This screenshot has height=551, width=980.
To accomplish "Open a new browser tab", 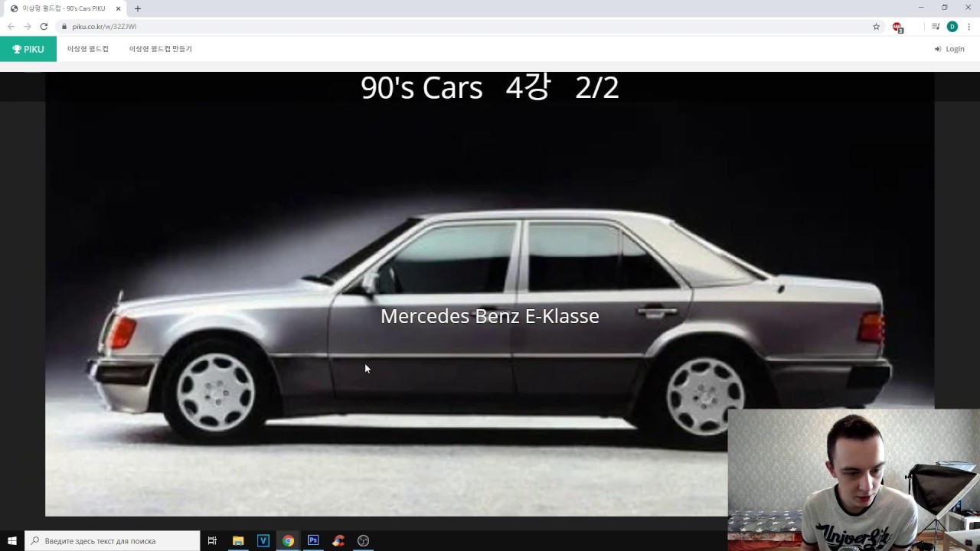I will 138,8.
